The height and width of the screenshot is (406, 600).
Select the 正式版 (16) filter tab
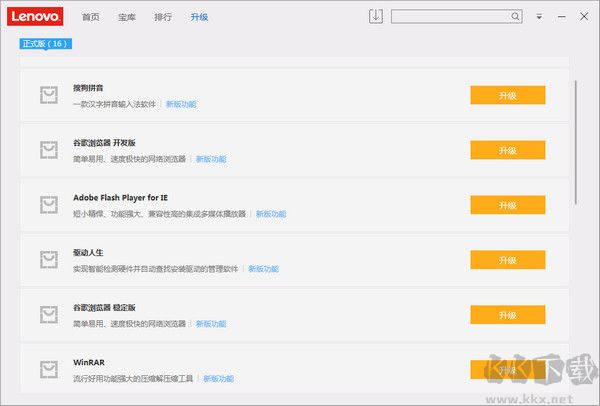[45, 43]
